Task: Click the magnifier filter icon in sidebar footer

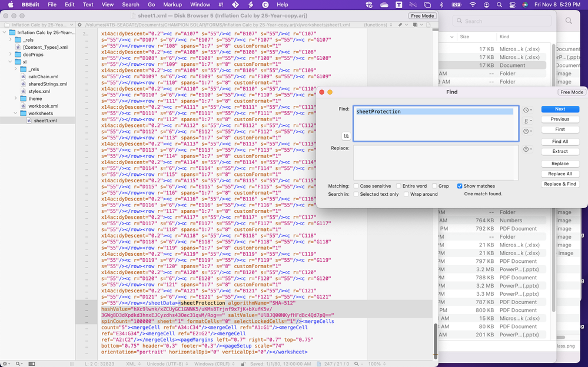Action: click(18, 363)
